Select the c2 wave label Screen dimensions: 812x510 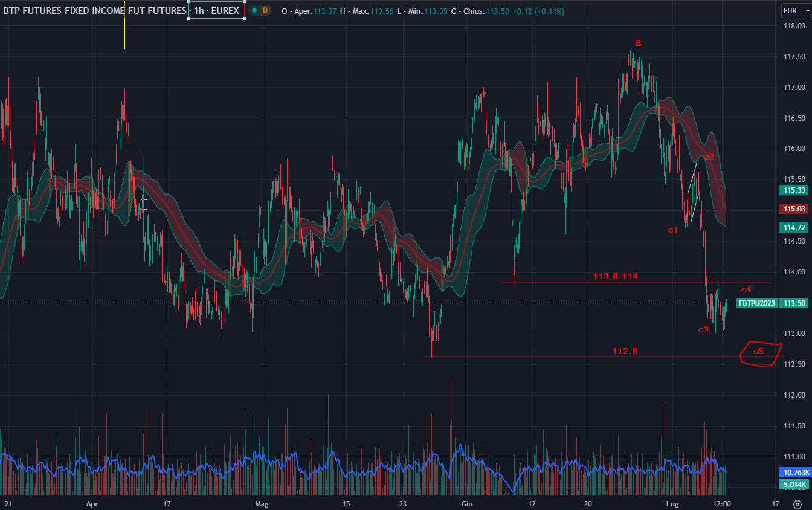(x=709, y=157)
